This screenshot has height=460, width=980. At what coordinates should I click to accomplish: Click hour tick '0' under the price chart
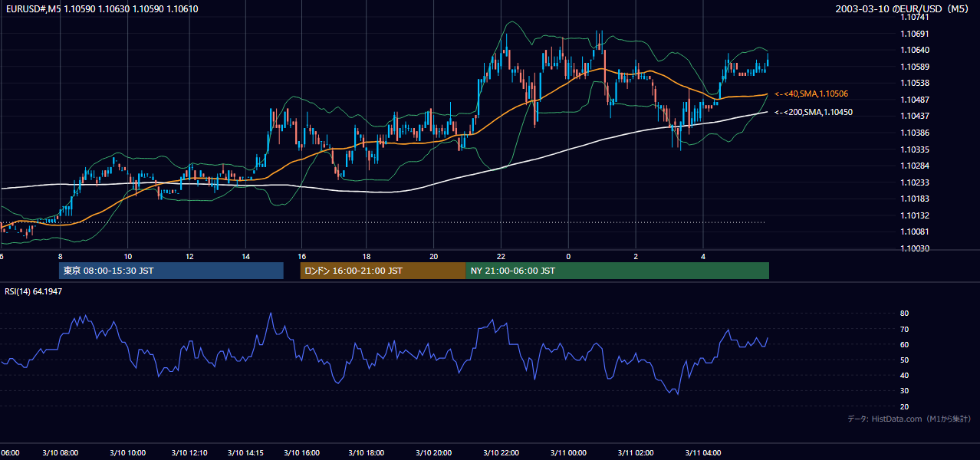coord(569,256)
